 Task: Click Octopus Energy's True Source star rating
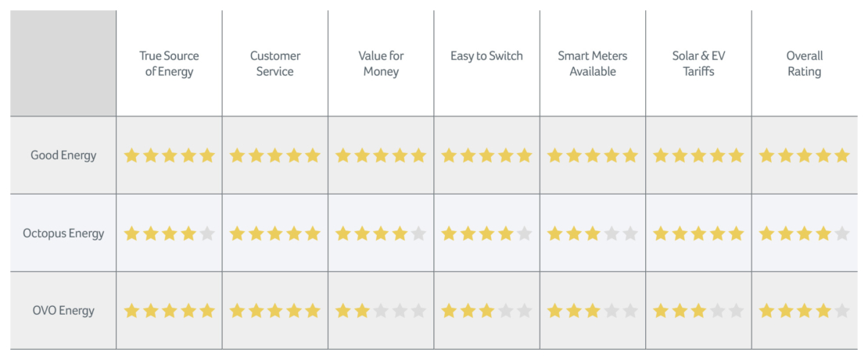coord(169,233)
